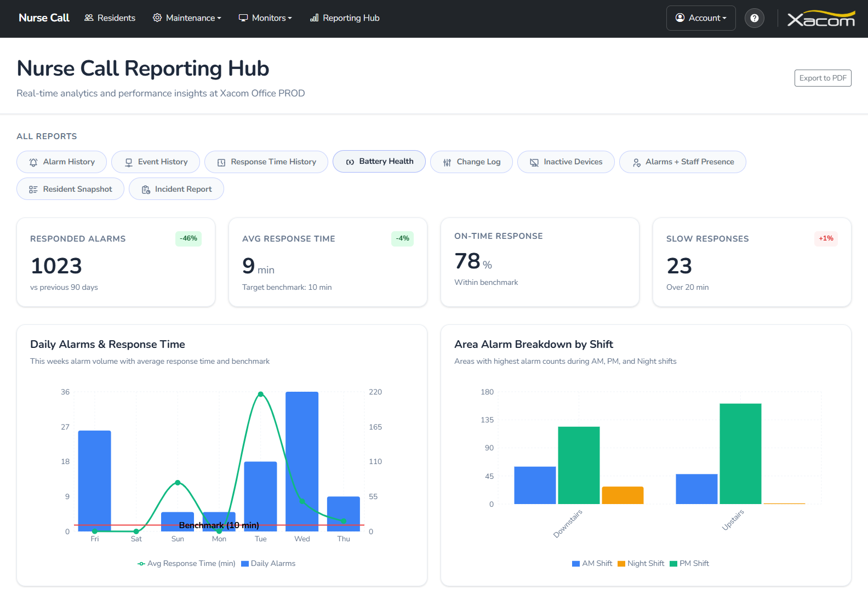
Task: Open Reporting Hub in navbar
Action: tap(345, 18)
